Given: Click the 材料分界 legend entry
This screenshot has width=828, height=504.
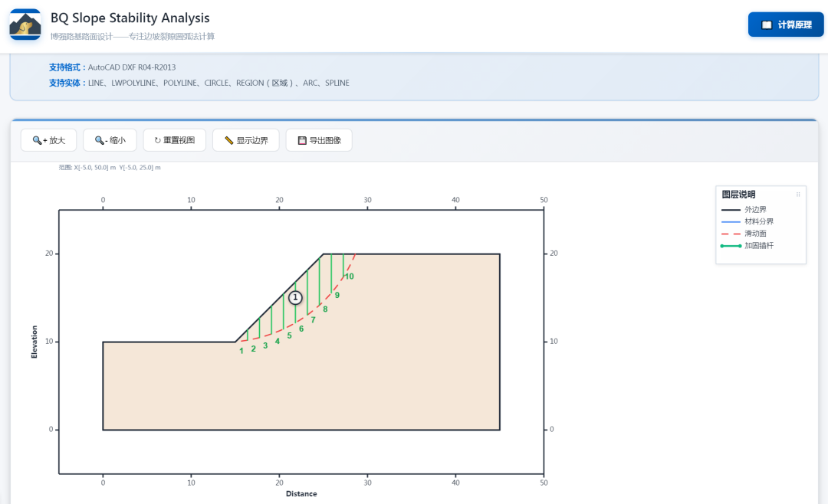Looking at the screenshot, I should tap(747, 221).
